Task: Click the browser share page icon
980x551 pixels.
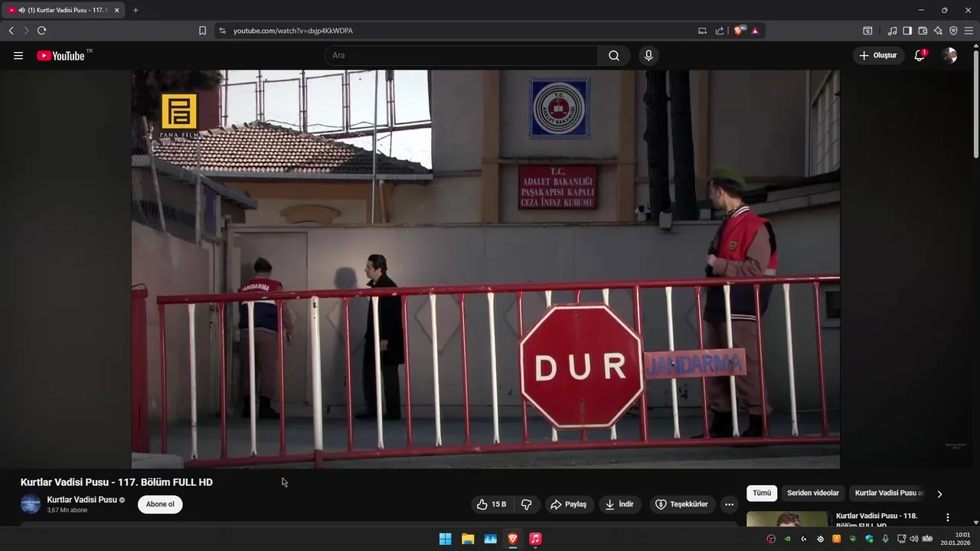Action: [720, 31]
